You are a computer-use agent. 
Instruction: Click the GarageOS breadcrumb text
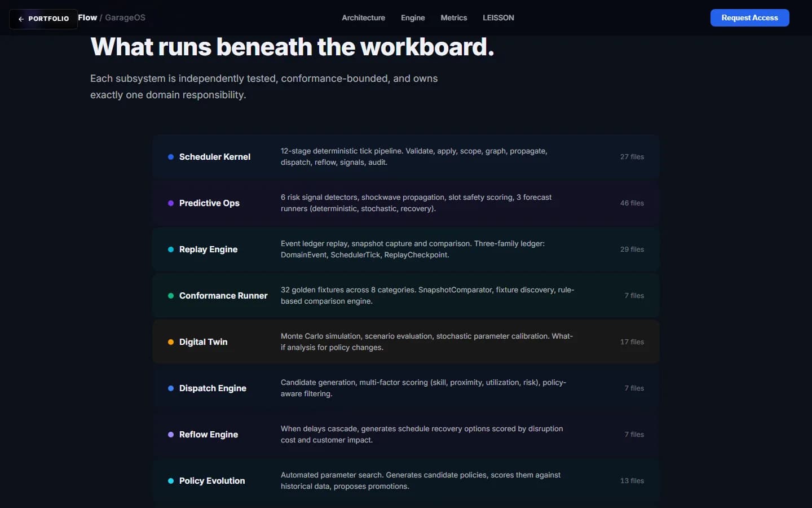point(125,17)
